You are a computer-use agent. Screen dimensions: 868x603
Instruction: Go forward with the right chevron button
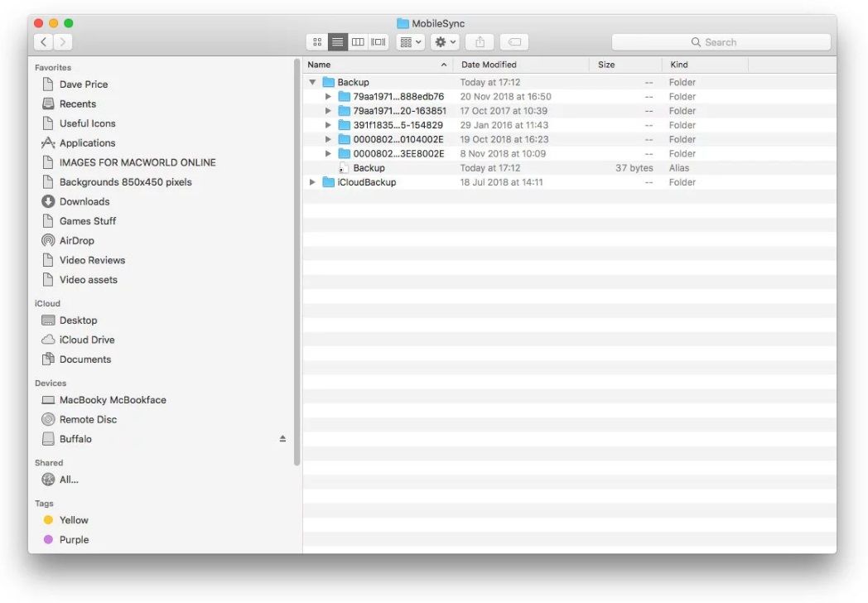coord(63,42)
